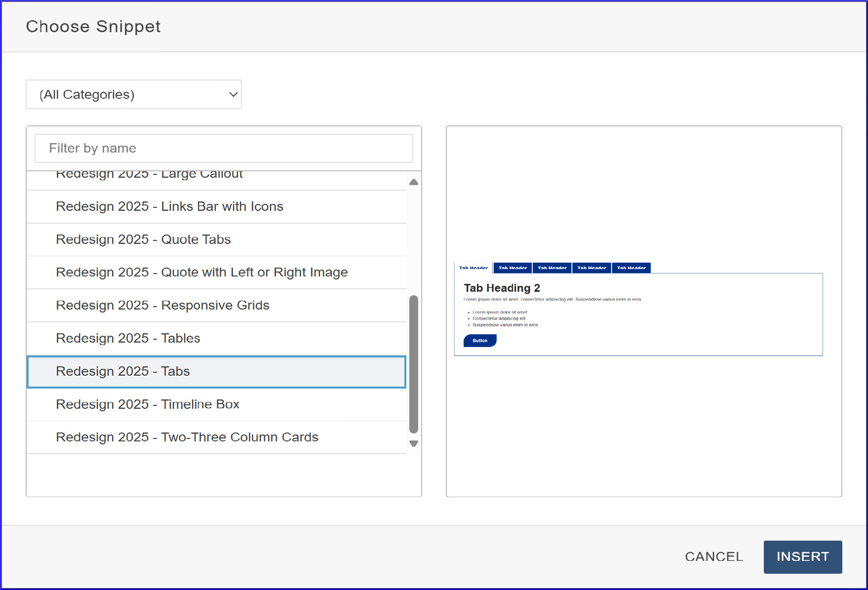This screenshot has height=590, width=868.
Task: Click the Tab Heading 2 preview title
Action: point(502,288)
